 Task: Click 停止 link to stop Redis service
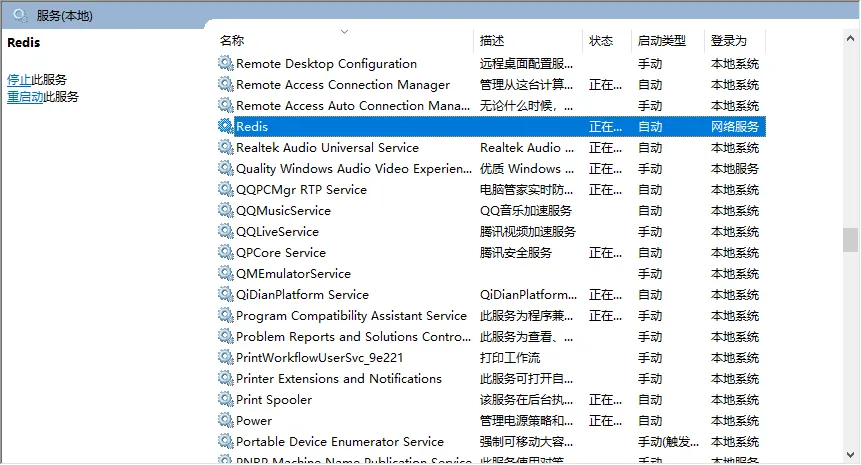tap(19, 80)
